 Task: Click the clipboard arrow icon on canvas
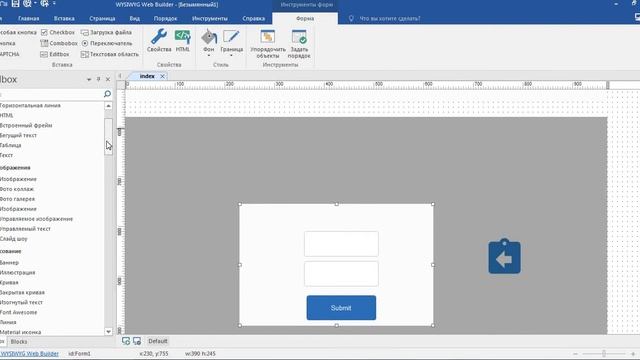click(x=504, y=256)
